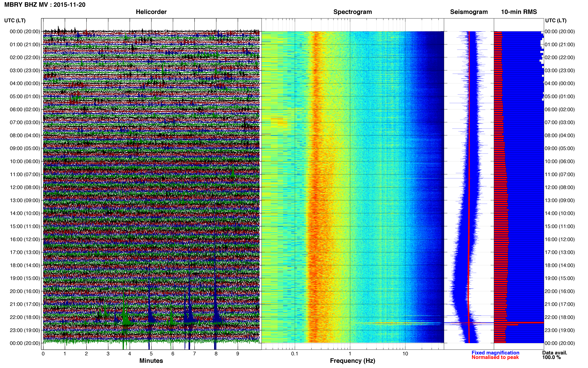This screenshot has width=588, height=368.
Task: Click left time label '18:00 (14:00)'
Action: pyautogui.click(x=25, y=265)
